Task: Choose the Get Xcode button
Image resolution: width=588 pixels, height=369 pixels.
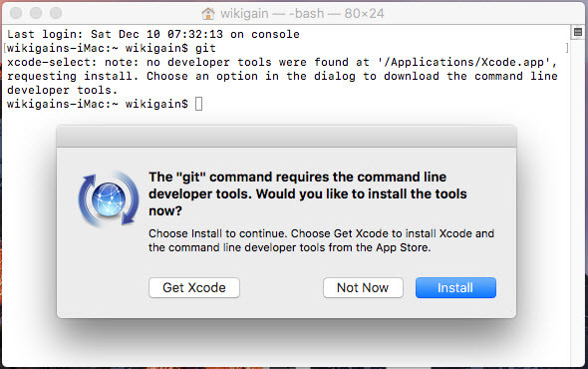Action: coord(194,287)
